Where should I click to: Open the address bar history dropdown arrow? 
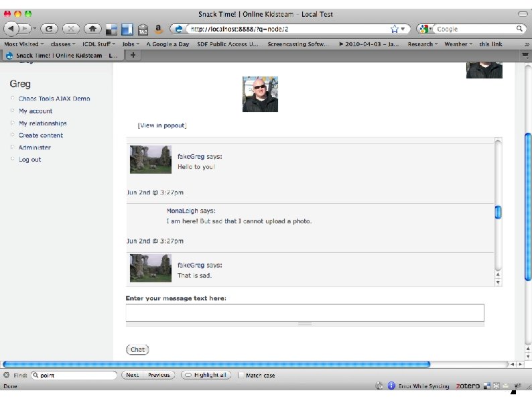click(x=403, y=30)
